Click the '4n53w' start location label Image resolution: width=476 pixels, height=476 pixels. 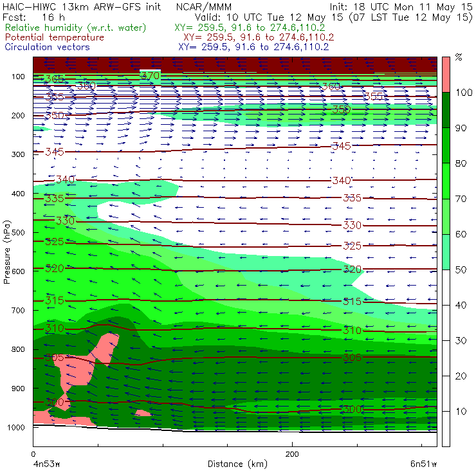click(47, 464)
